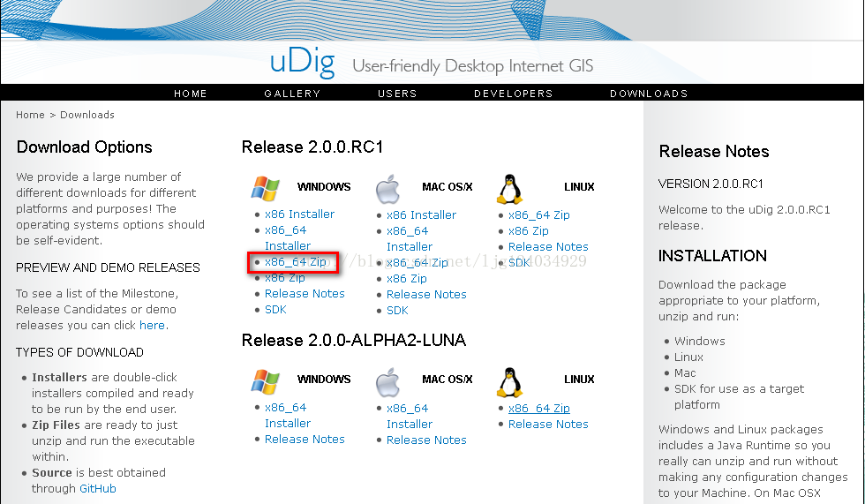Screen dimensions: 865x504
Task: Open Linux Release Notes for ALPHA2-LUNA
Action: coord(548,424)
